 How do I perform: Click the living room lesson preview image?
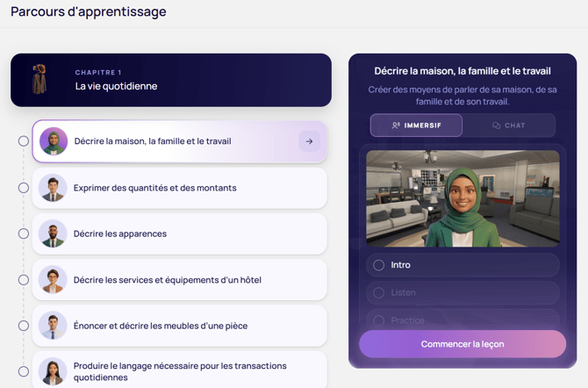463,198
